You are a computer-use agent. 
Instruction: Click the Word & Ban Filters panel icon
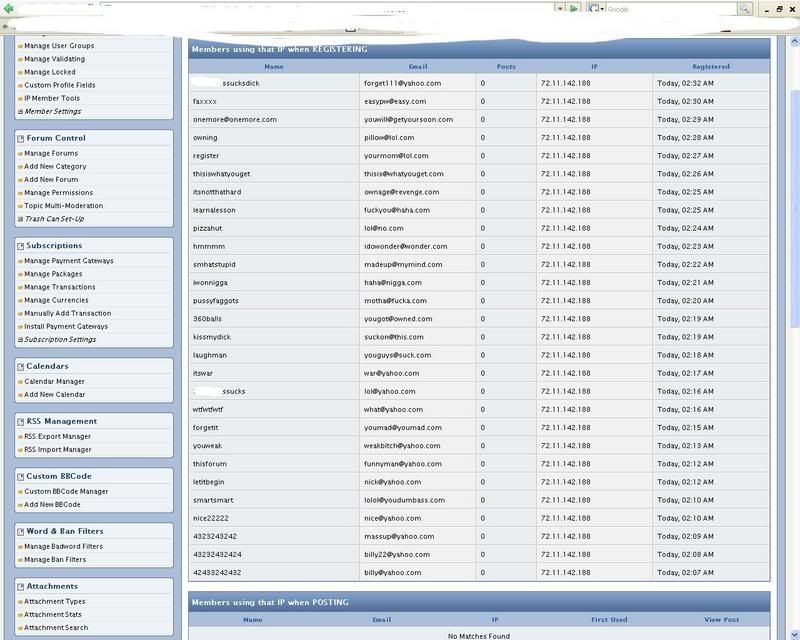pos(20,532)
